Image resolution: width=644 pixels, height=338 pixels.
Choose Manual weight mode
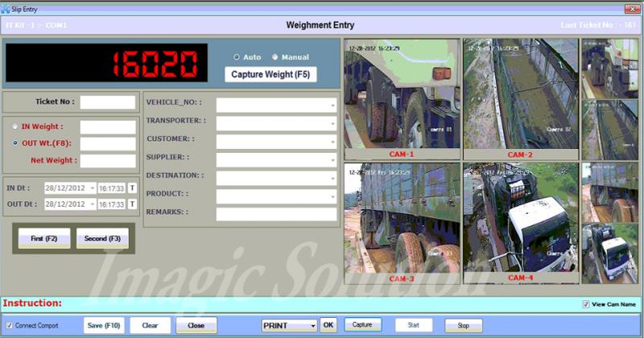[275, 57]
